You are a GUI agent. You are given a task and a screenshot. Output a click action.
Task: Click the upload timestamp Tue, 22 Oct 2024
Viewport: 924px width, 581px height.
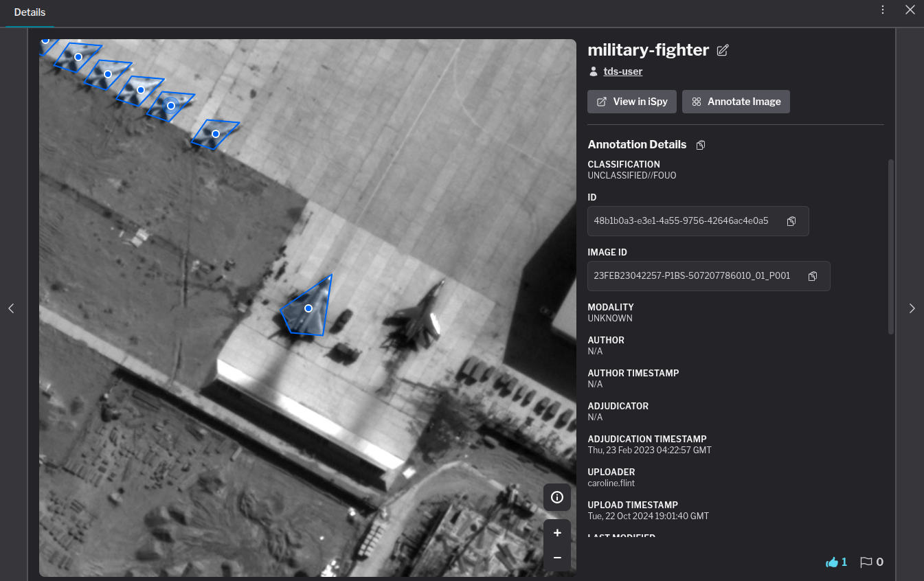[648, 516]
